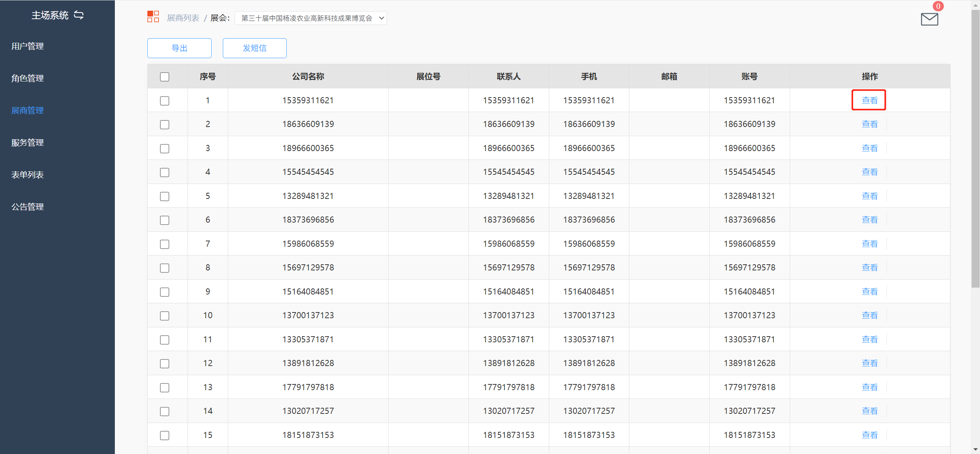
Task: Click 查看 for row 14 (13020717257)
Action: pyautogui.click(x=869, y=411)
